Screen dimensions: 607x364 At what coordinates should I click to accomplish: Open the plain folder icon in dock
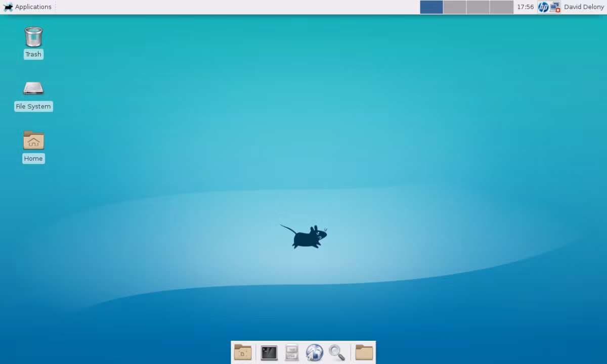coord(364,352)
